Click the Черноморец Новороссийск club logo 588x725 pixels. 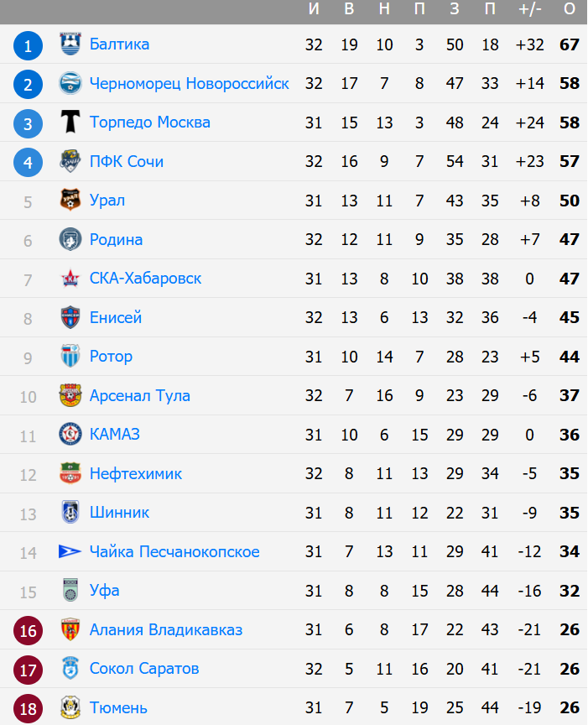point(70,83)
